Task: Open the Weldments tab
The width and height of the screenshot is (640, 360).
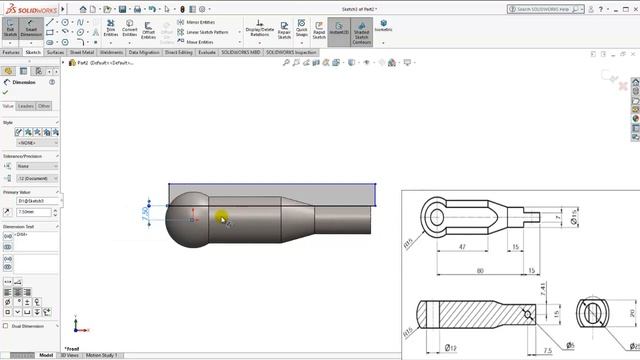Action: pyautogui.click(x=111, y=52)
